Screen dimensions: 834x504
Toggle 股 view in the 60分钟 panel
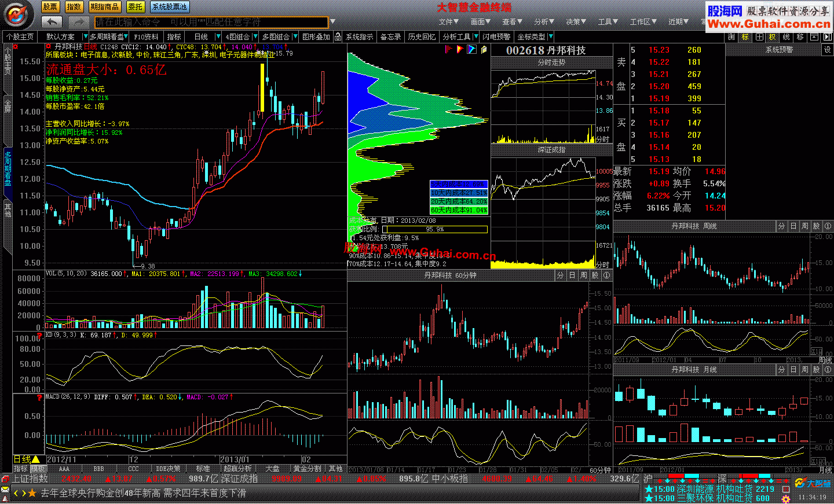click(x=595, y=275)
